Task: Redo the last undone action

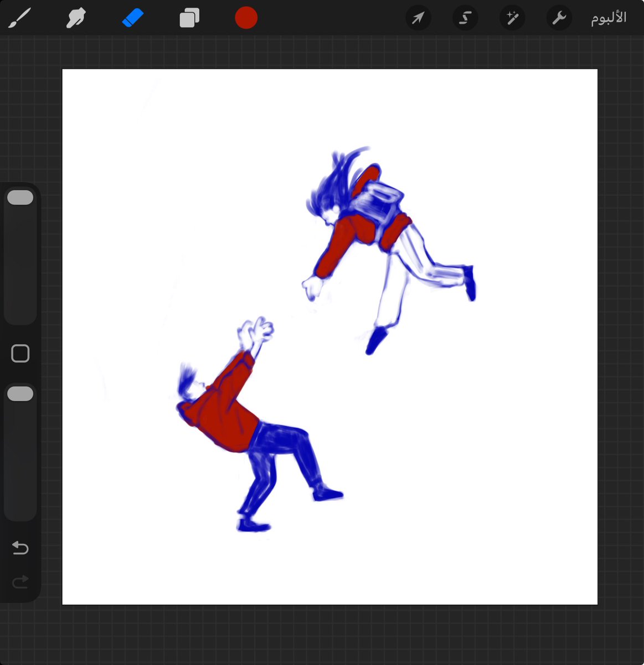Action: coord(20,582)
